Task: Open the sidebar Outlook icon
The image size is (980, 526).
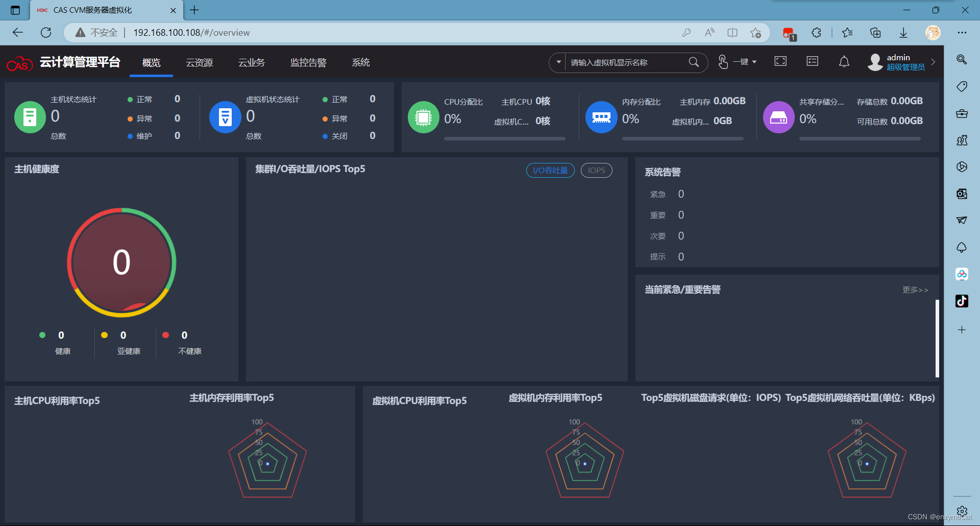Action: click(962, 194)
